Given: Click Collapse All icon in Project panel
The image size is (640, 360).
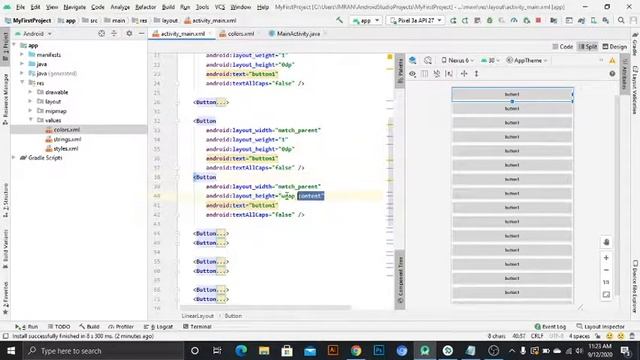Looking at the screenshot, I should point(114,33).
